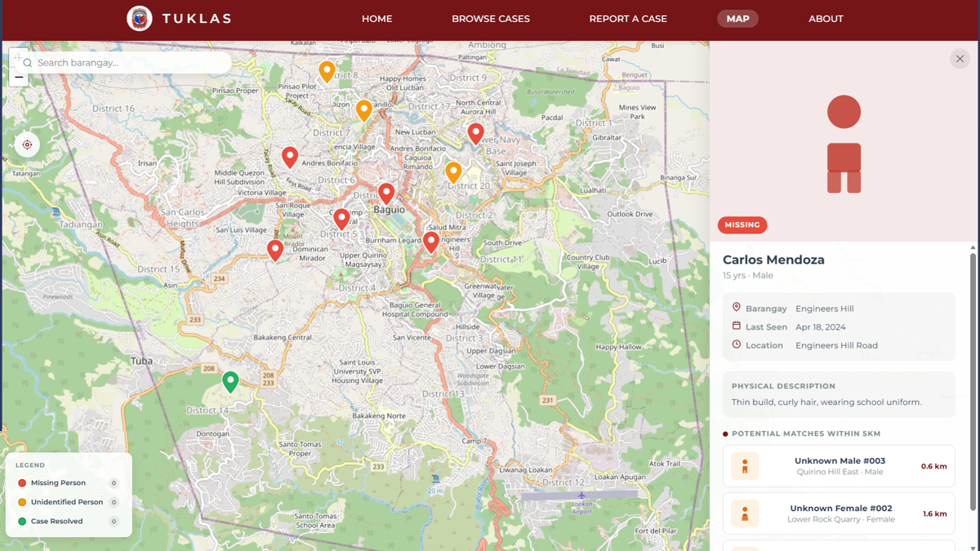Select the red pin at Lower Navy Base
980x551 pixels.
pos(476,133)
